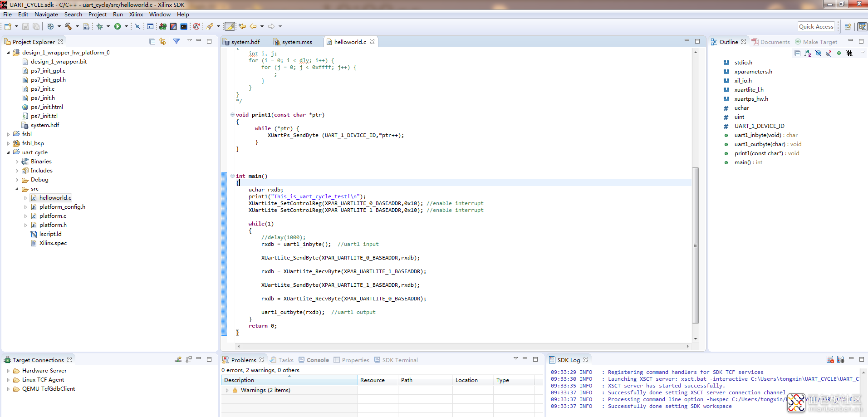Open the Project menu

coord(98,15)
